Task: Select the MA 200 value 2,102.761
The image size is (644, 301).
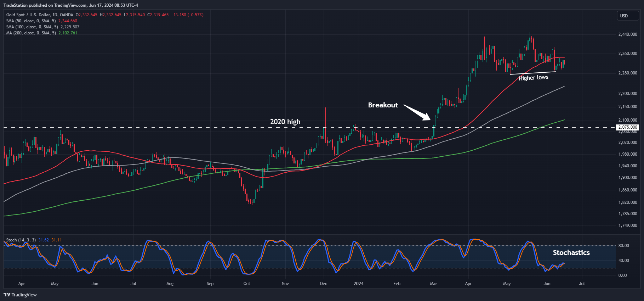Action: (68, 33)
